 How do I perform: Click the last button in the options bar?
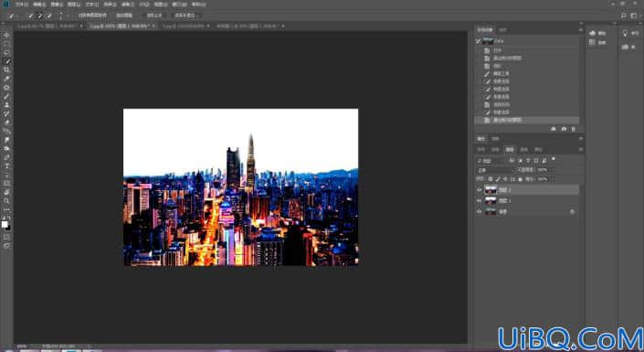[x=186, y=16]
